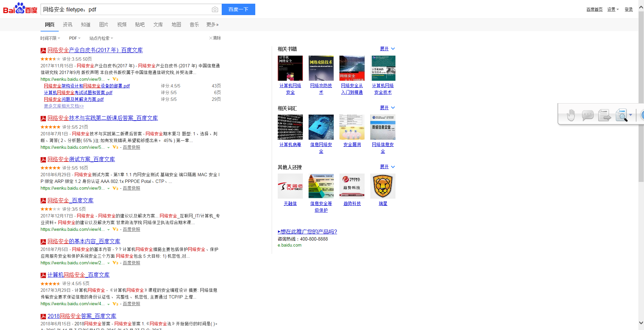The image size is (644, 330).
Task: Open the 时间不限 time filter dropdown
Action: tap(50, 38)
